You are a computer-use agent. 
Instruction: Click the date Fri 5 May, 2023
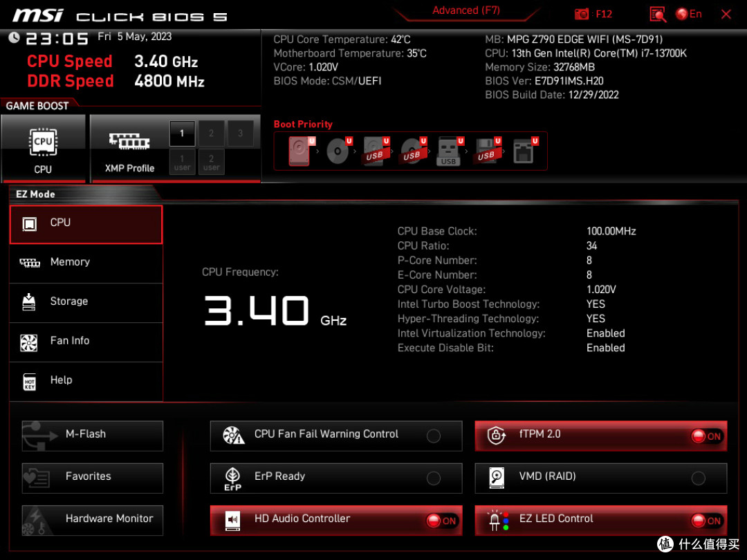point(135,37)
